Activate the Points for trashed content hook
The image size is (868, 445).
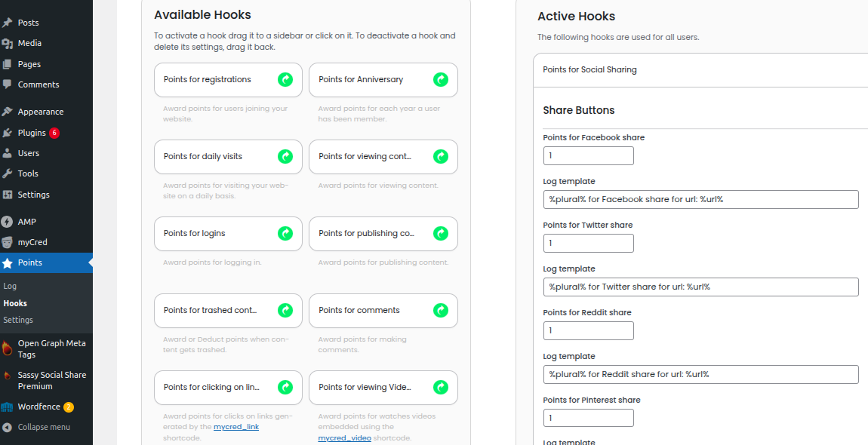(228, 311)
